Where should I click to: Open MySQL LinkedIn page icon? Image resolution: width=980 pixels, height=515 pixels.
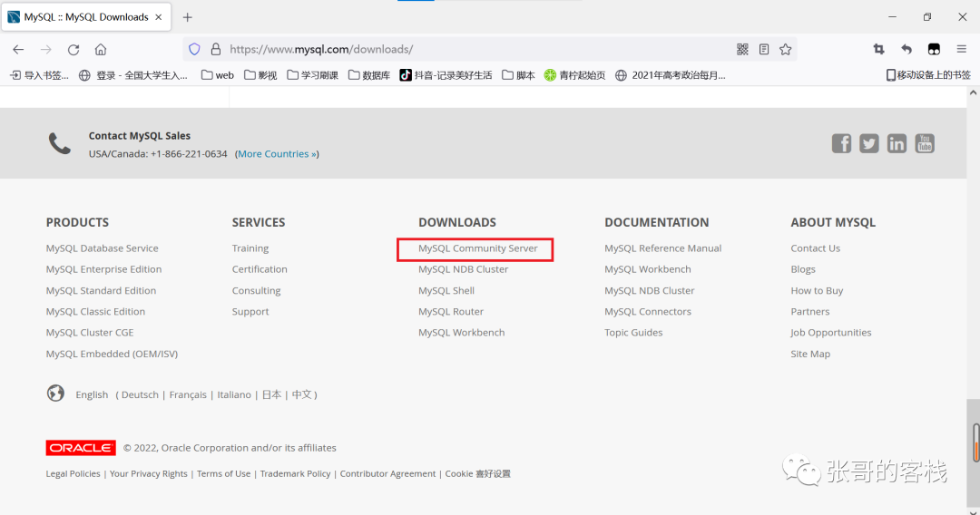click(897, 143)
